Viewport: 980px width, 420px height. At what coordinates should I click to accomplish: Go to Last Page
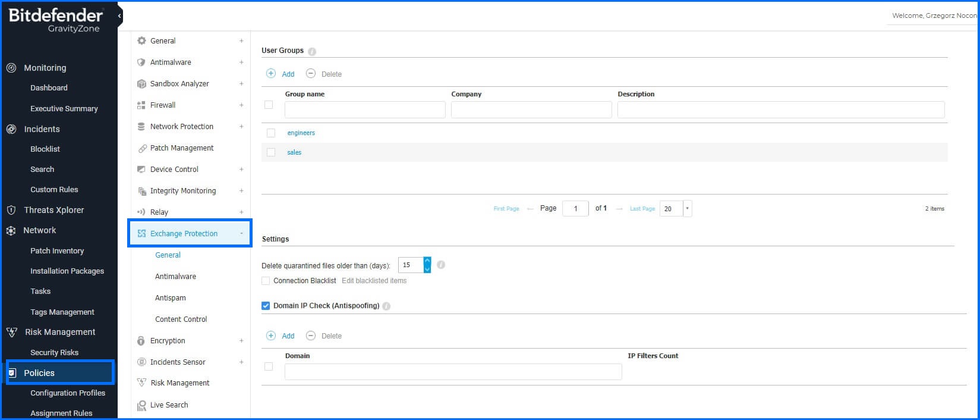[x=642, y=209]
